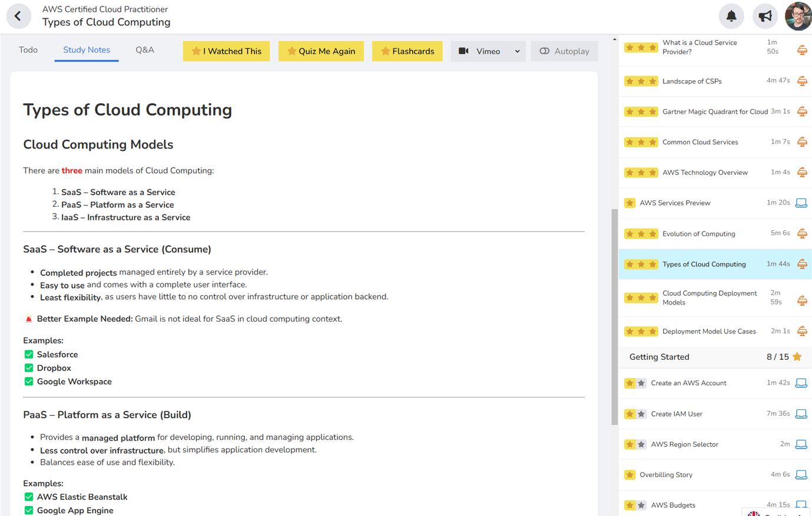812x516 pixels.
Task: Switch to the Q&A tab
Action: (x=145, y=50)
